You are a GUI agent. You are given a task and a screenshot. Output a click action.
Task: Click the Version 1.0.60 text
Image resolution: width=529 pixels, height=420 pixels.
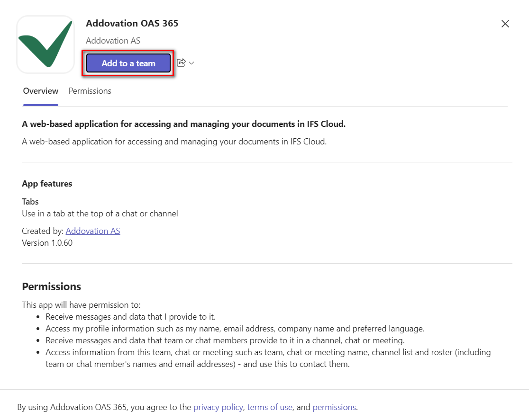click(47, 243)
